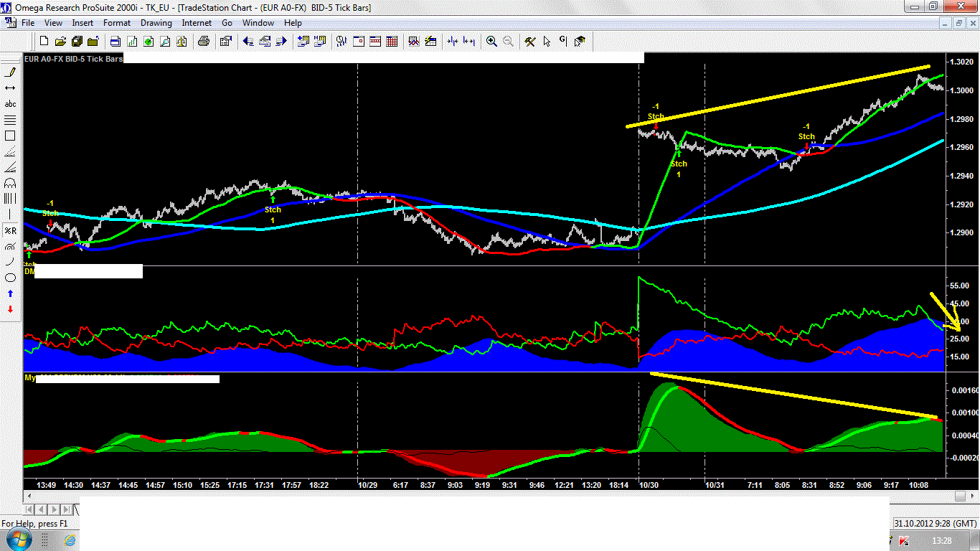
Task: Open the Insert menu
Action: [83, 23]
